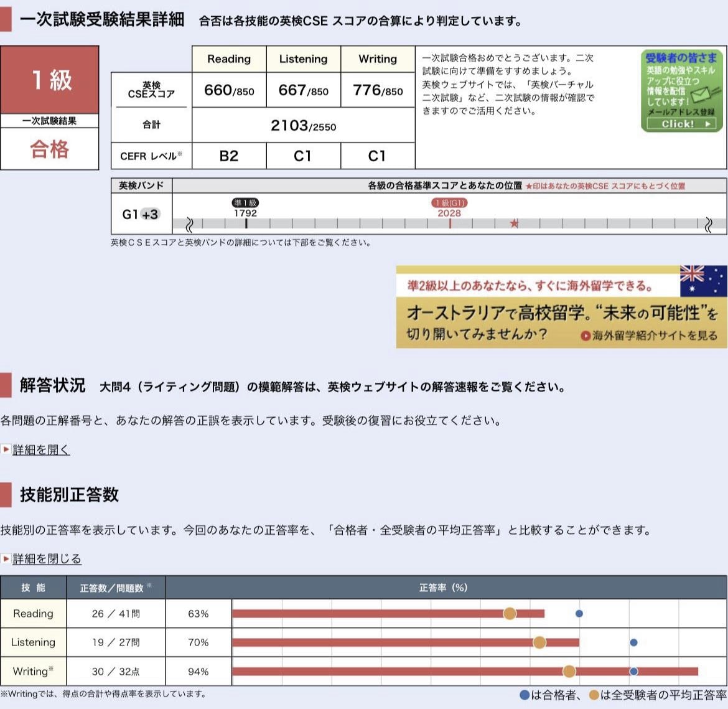Viewport: 728px width, 709px height.
Task: Click the Writing column header
Action: 378,59
